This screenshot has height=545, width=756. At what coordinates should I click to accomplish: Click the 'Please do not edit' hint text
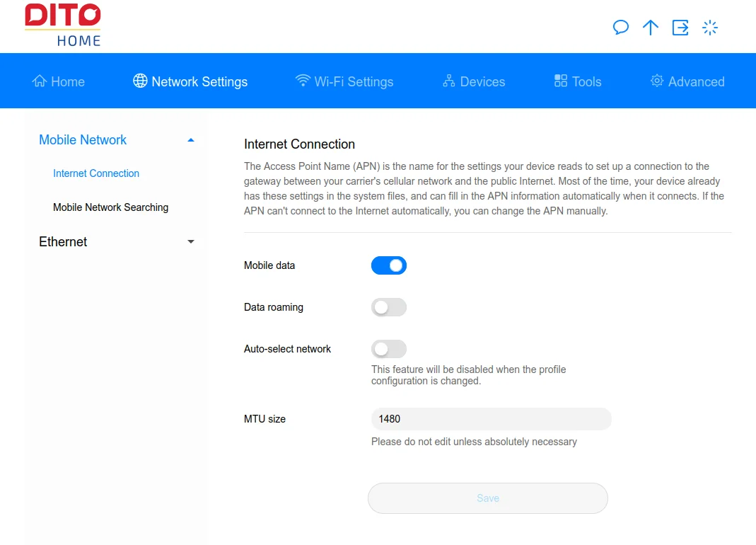click(x=474, y=442)
